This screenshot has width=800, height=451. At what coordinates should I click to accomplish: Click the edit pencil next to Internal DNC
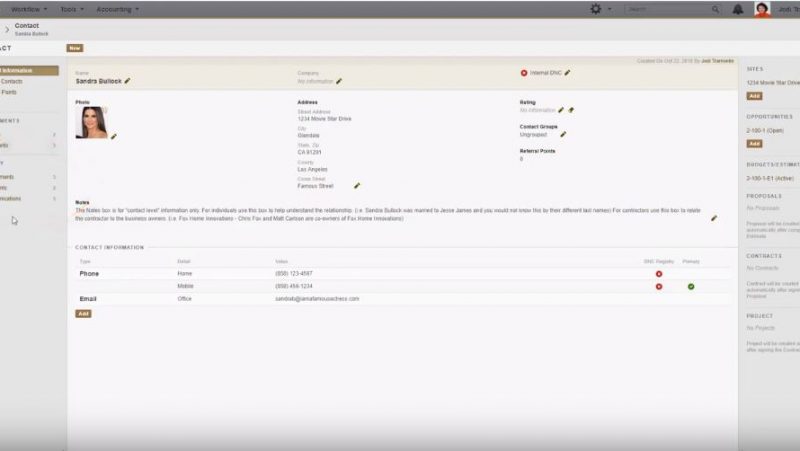[567, 73]
